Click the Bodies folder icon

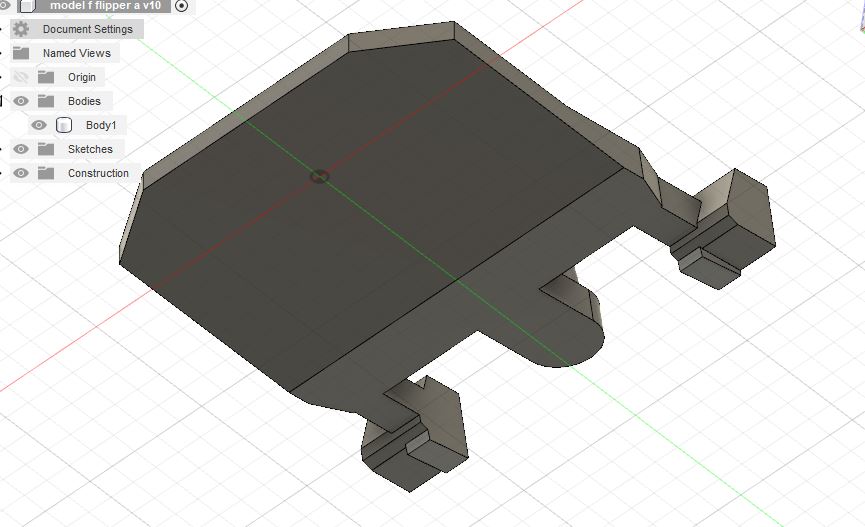click(46, 101)
